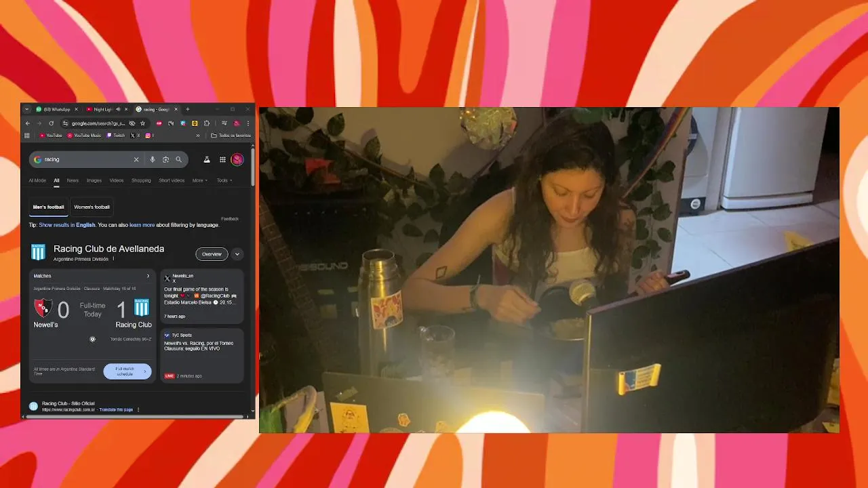Viewport: 868px width, 488px height.
Task: Open the learn more language filtering link
Action: [x=142, y=225]
